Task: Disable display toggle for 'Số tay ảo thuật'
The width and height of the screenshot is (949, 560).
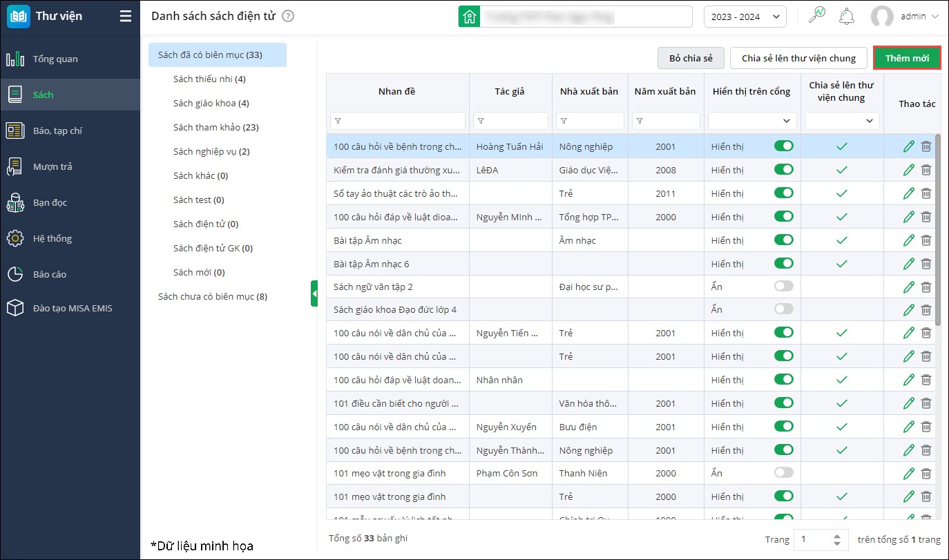Action: tap(783, 193)
